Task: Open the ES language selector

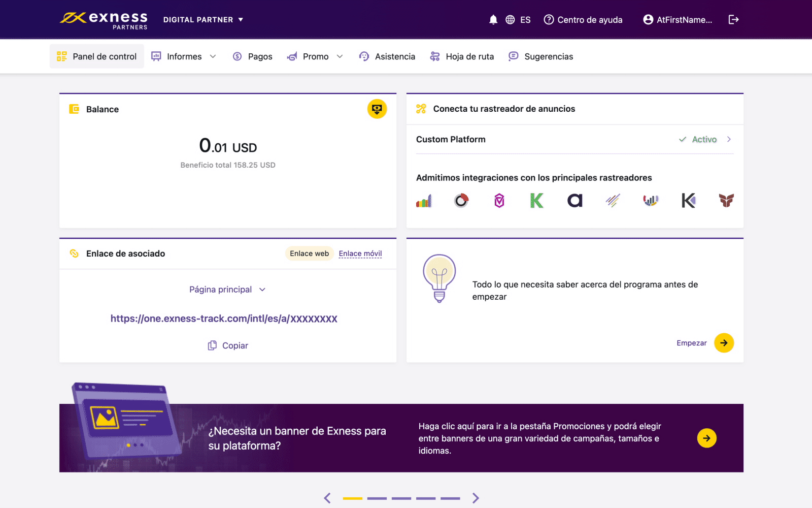Action: [525, 20]
